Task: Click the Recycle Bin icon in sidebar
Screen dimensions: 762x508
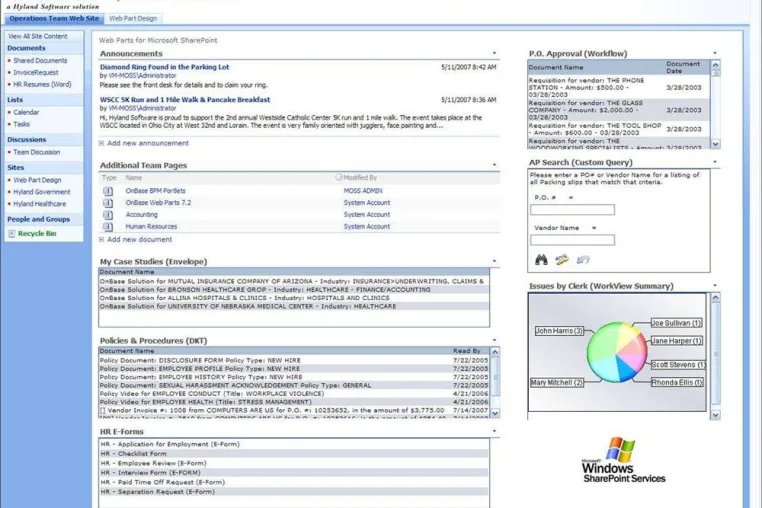Action: click(x=12, y=234)
